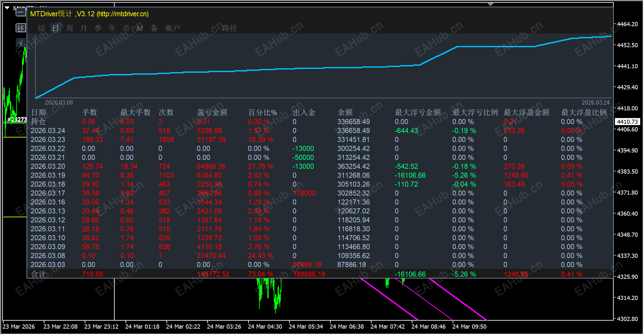The image size is (644, 335).
Task: Toggle the √ checkmark button
Action: (x=21, y=43)
